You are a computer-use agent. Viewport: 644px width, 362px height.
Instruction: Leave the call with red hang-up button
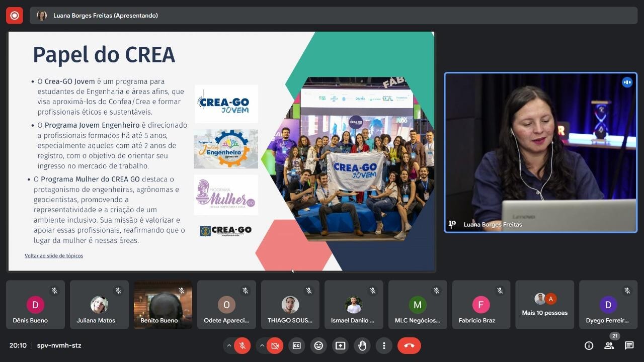tap(409, 345)
